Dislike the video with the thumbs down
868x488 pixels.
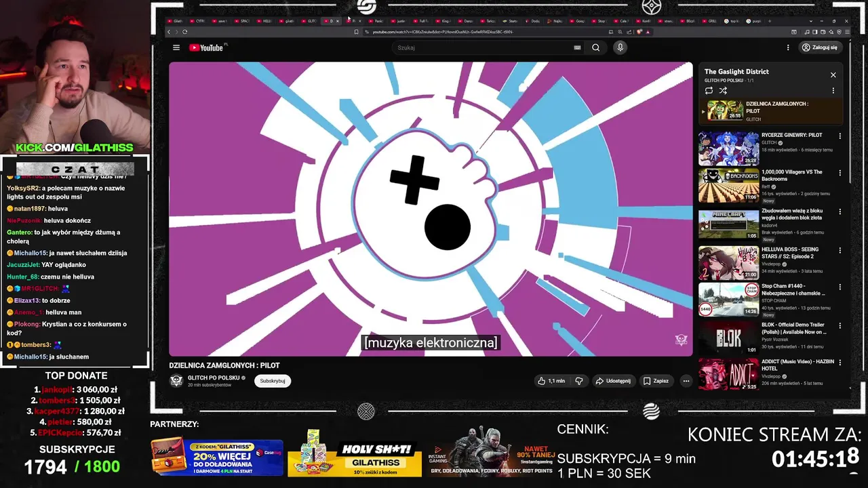[x=579, y=381]
